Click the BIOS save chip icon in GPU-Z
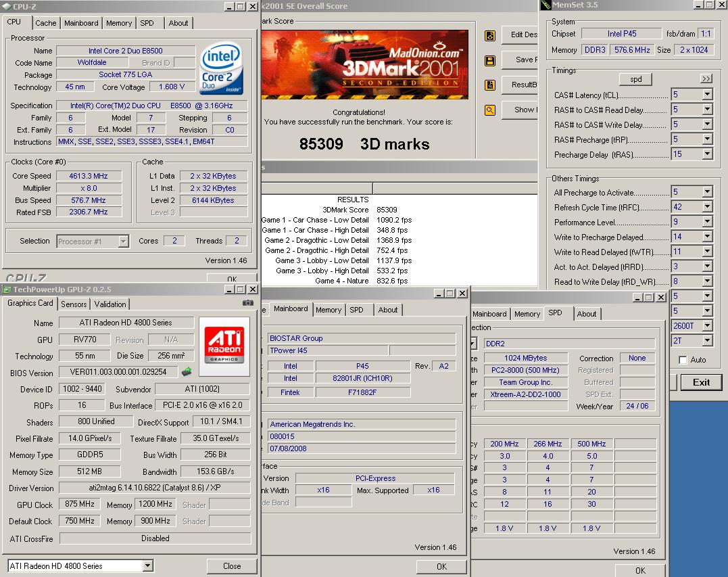 [x=187, y=371]
